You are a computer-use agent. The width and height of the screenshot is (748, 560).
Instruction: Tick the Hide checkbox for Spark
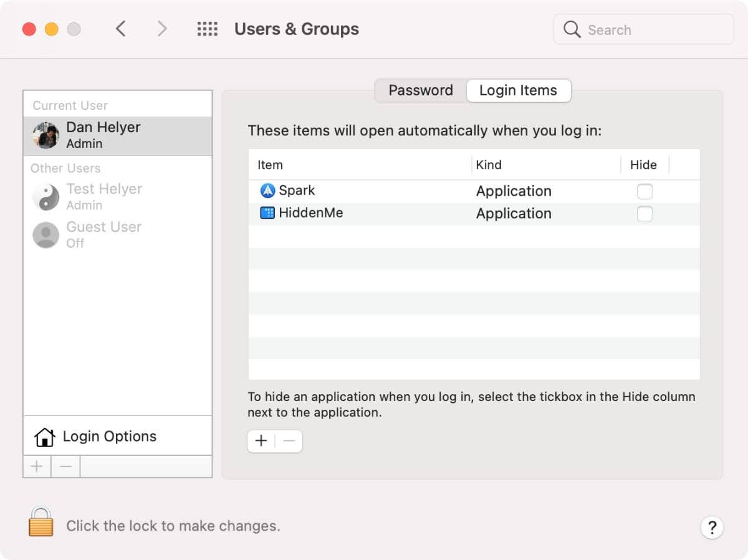click(645, 191)
